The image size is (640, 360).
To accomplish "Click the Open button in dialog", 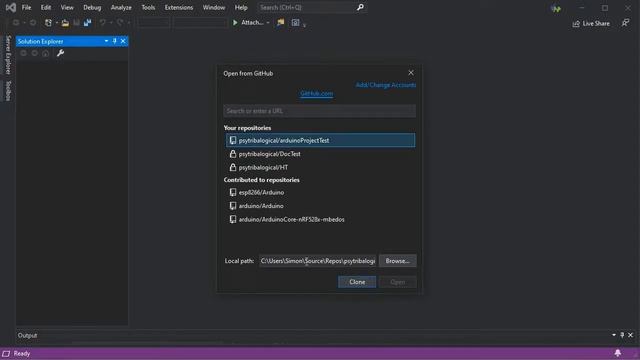I will 398,282.
